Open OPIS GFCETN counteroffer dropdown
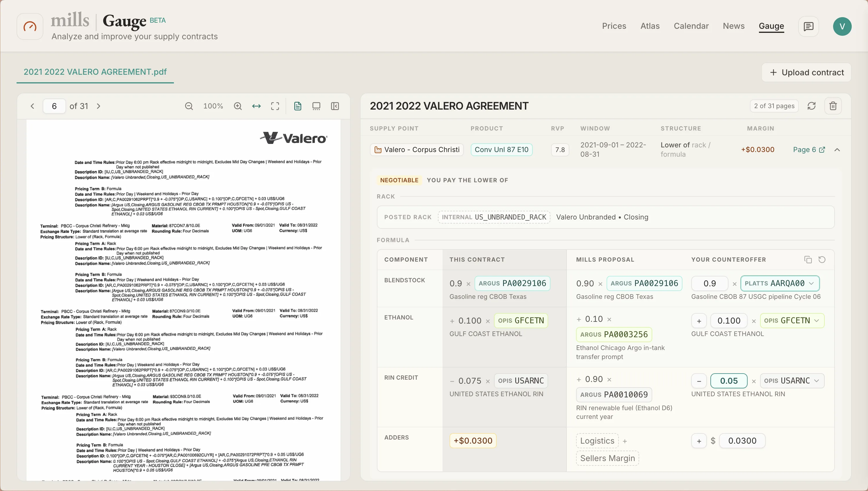This screenshot has height=491, width=868. 792,320
